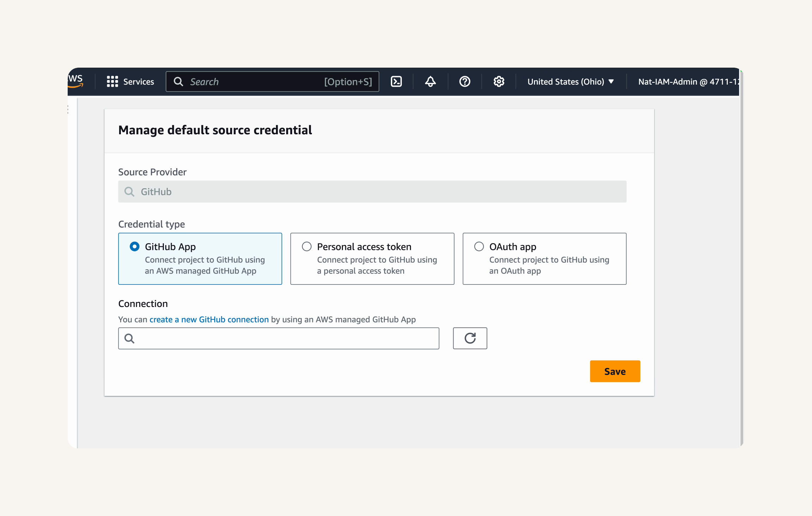Image resolution: width=812 pixels, height=516 pixels.
Task: Click the 'Source Provider' label
Action: point(152,172)
